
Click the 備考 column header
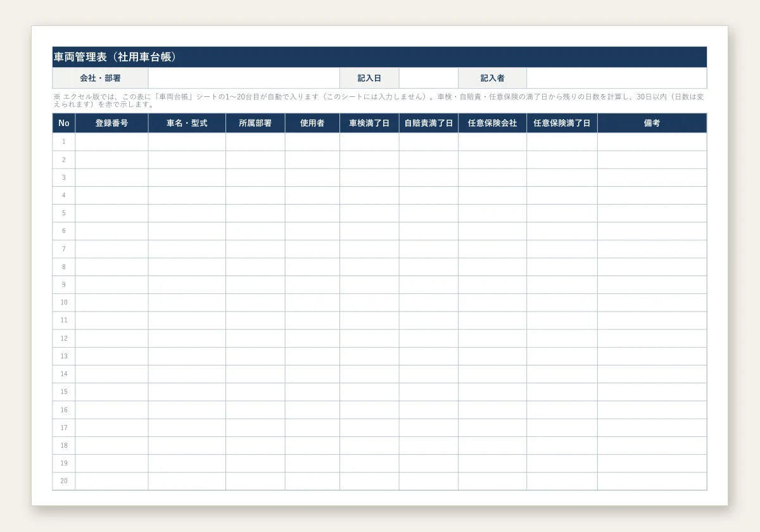tap(652, 123)
